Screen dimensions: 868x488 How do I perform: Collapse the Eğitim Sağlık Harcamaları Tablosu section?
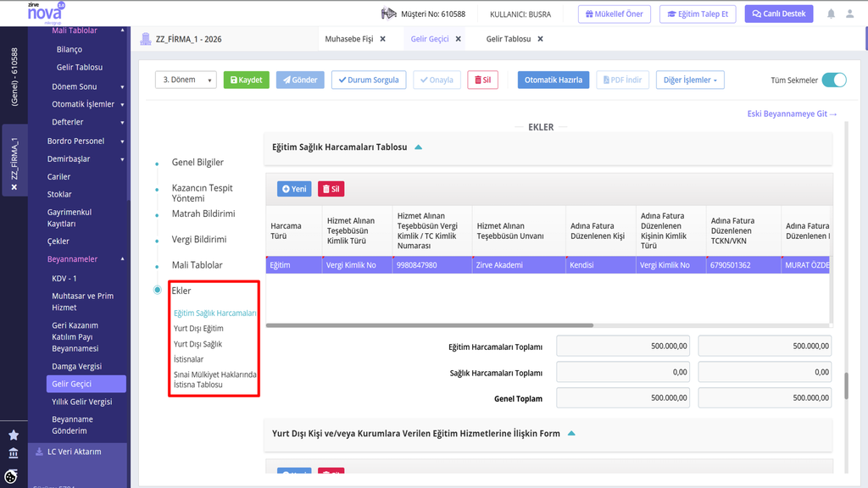coord(419,147)
